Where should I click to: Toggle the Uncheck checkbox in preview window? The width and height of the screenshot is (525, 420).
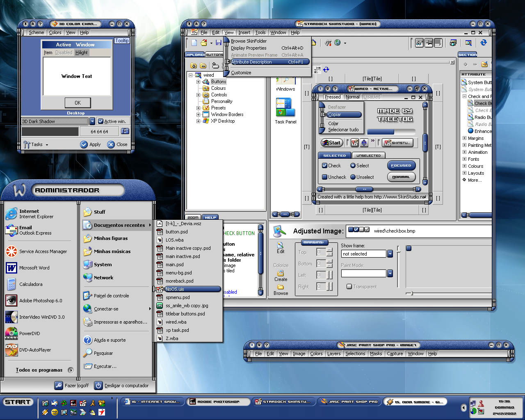(x=324, y=177)
